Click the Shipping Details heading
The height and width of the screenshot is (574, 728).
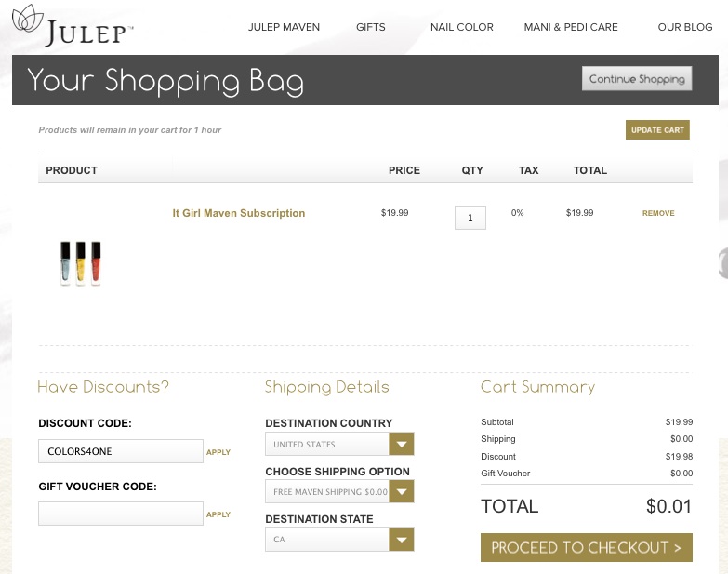pos(327,387)
